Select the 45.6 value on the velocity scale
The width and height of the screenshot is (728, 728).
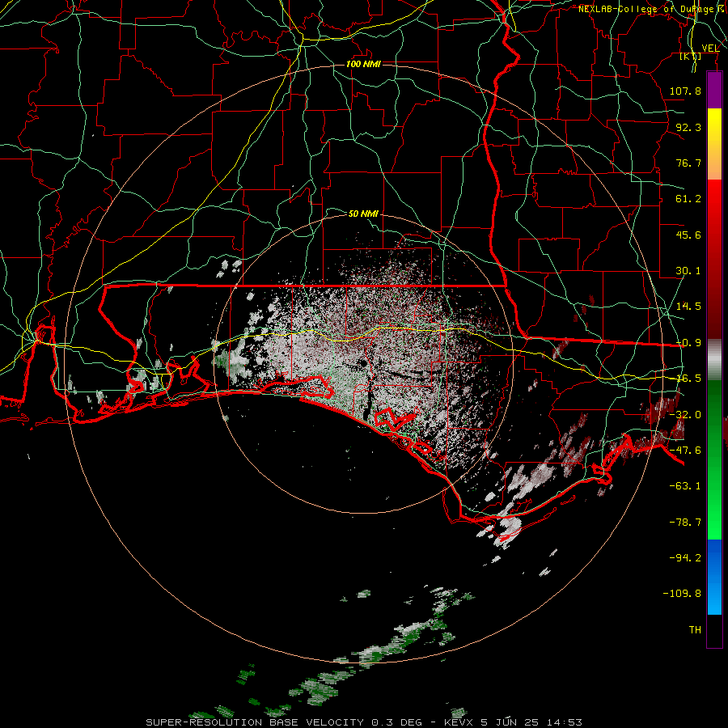[x=688, y=235]
